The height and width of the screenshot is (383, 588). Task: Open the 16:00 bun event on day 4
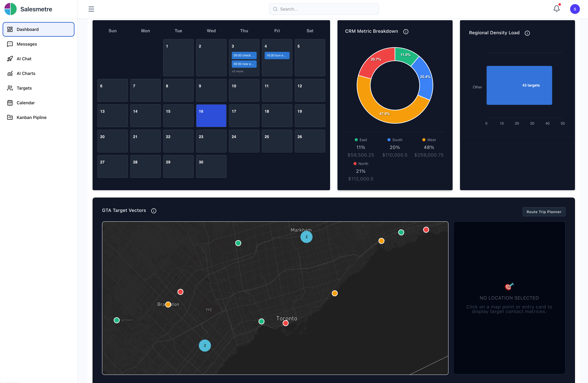pyautogui.click(x=277, y=56)
